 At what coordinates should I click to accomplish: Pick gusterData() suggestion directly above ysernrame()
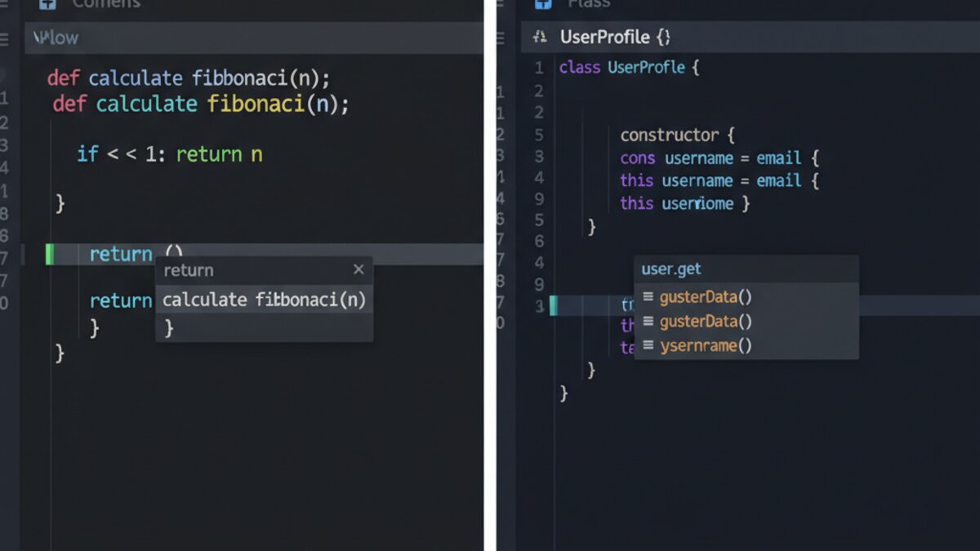coord(746,321)
